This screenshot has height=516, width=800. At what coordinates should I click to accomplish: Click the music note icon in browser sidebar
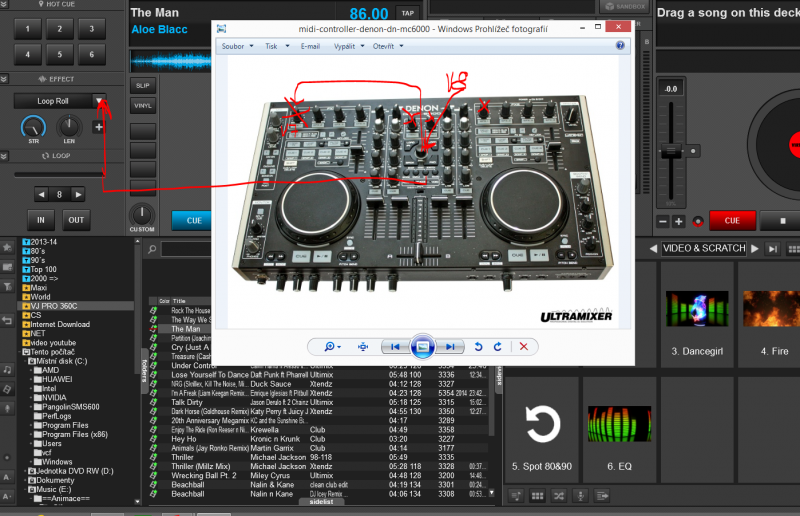pyautogui.click(x=7, y=370)
